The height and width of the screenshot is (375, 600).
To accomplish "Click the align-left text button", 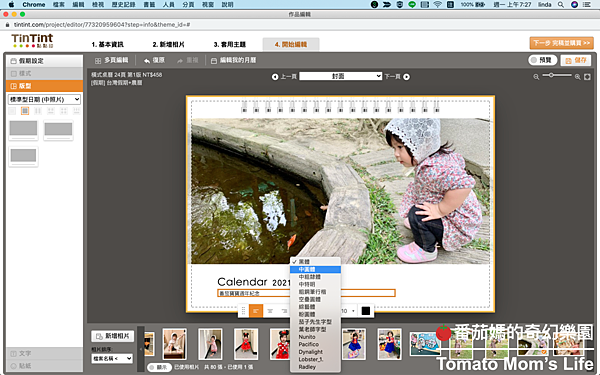I will point(256,311).
